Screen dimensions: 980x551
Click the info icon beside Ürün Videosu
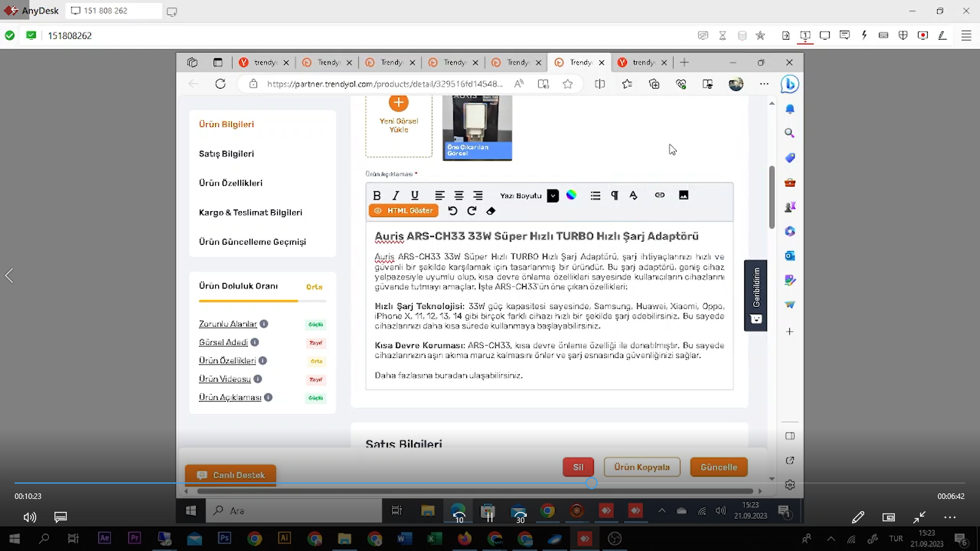click(258, 379)
